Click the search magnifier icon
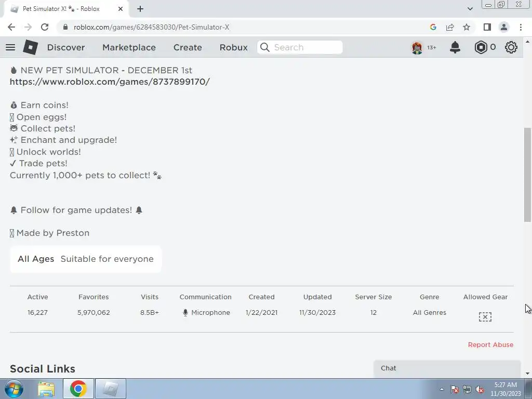 [x=265, y=47]
